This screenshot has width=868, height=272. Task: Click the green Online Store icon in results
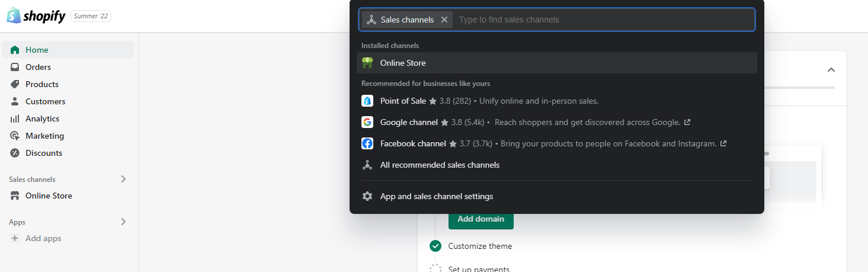point(367,63)
